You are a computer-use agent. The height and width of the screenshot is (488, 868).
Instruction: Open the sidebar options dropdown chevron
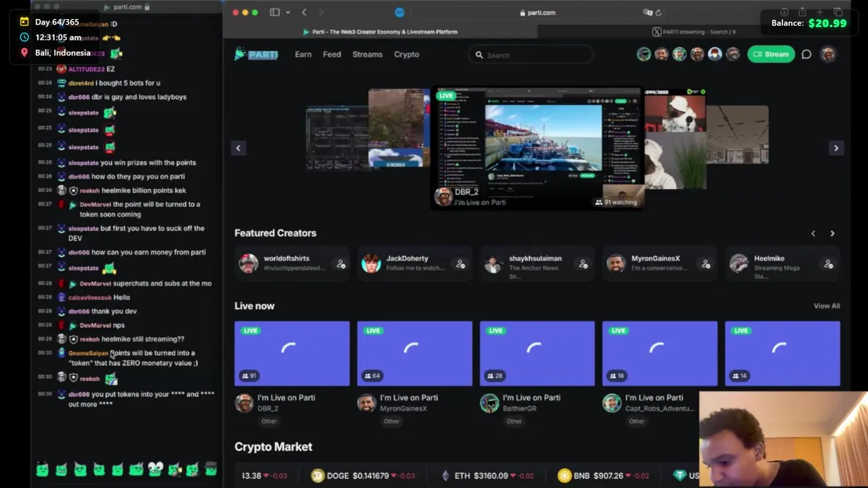click(x=288, y=12)
